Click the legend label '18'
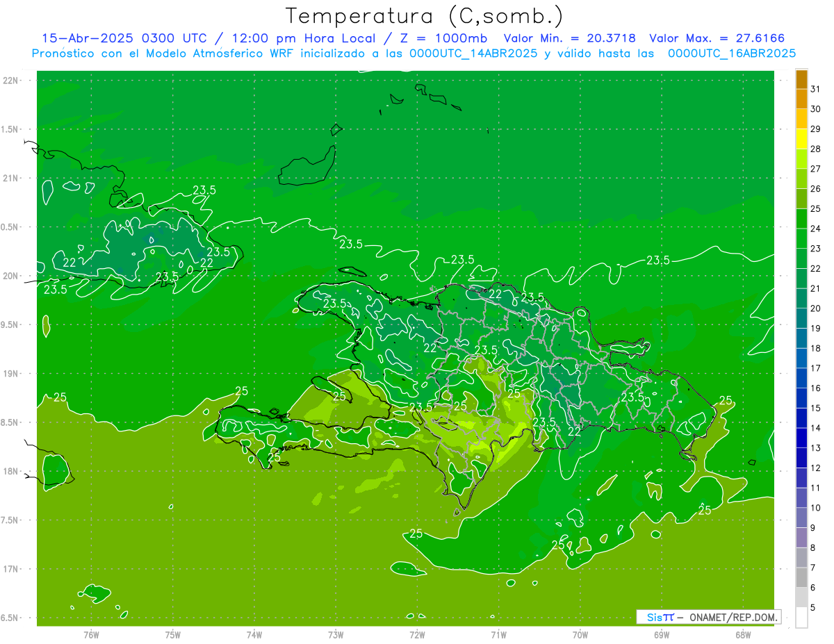834x644 pixels. click(x=816, y=348)
